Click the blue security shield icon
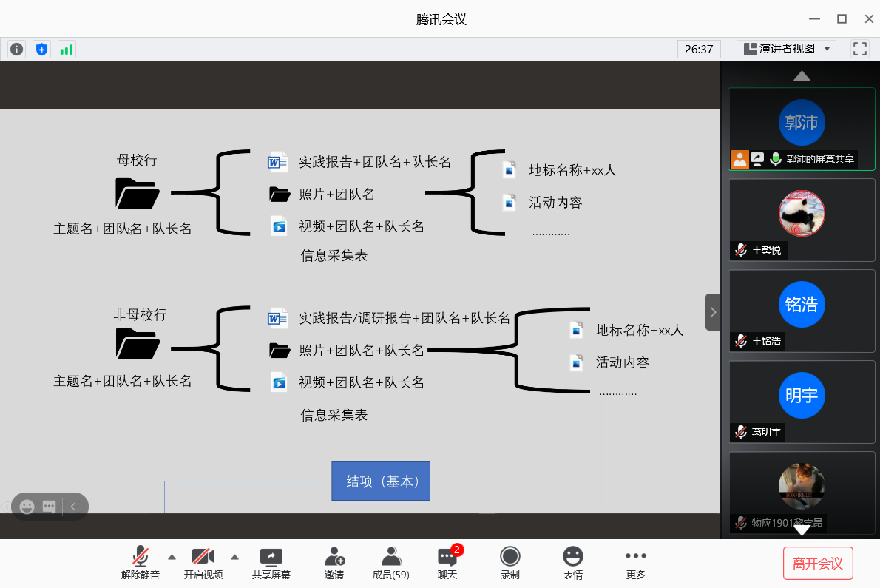The image size is (880, 588). (41, 50)
